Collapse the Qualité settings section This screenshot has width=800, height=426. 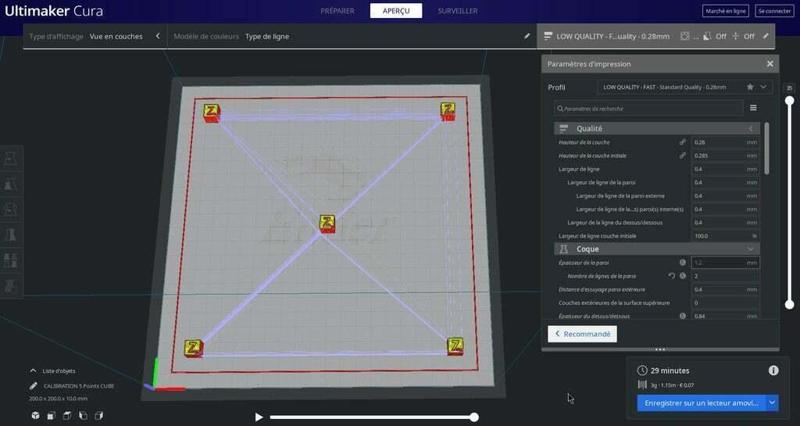751,129
